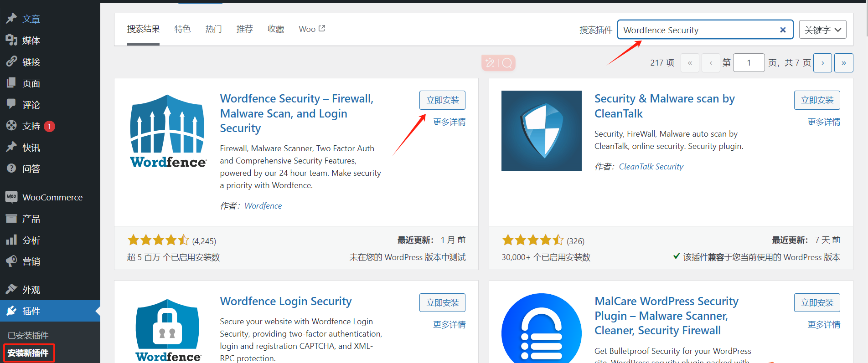The width and height of the screenshot is (868, 363).
Task: Go to next page of plugin results
Action: click(x=822, y=62)
